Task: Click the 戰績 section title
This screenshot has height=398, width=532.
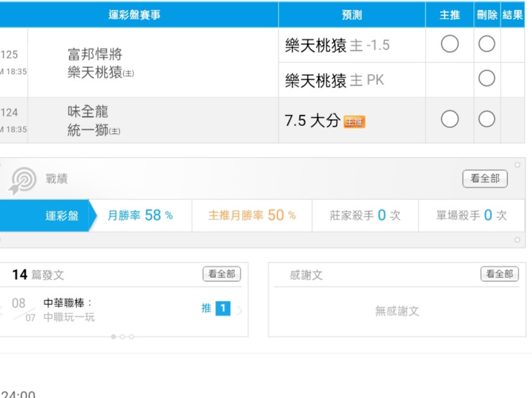Action: tap(57, 179)
